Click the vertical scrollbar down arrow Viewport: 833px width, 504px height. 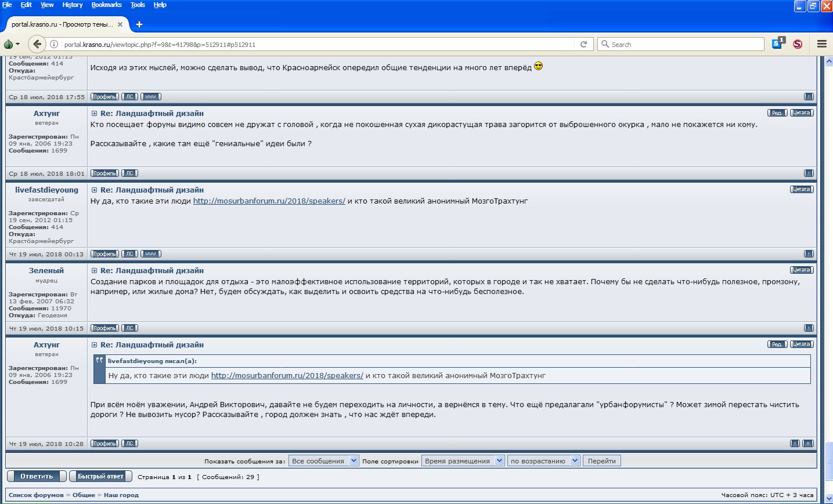[x=829, y=499]
